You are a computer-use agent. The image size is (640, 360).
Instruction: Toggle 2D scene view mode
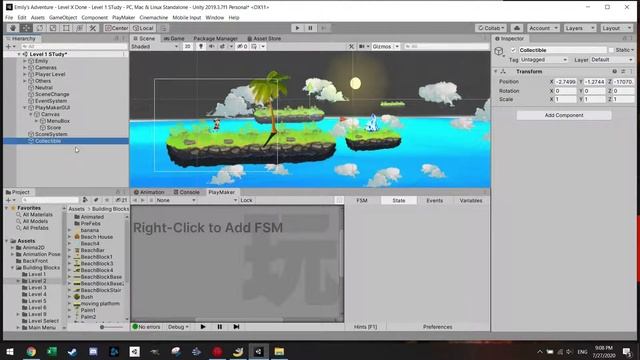pyautogui.click(x=187, y=47)
